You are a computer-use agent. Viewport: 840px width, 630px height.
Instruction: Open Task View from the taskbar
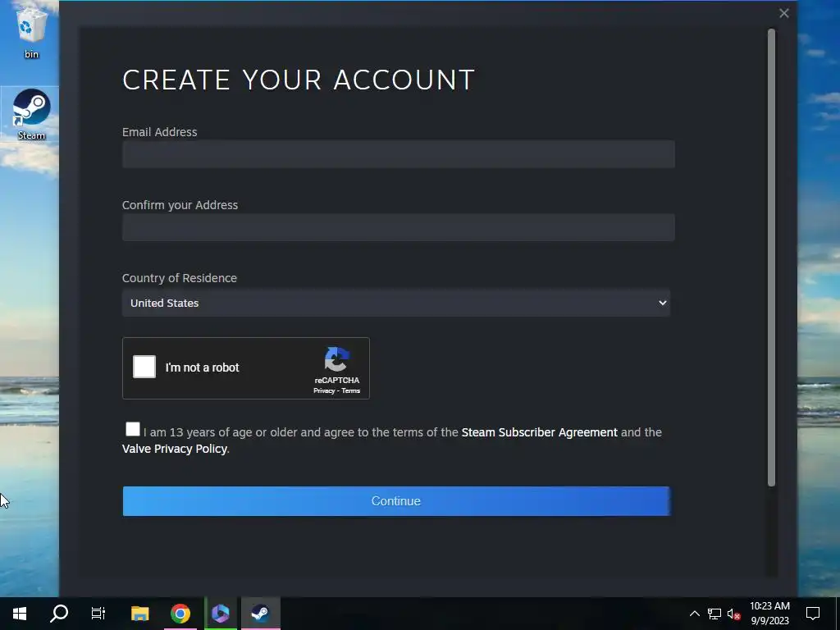click(x=98, y=614)
